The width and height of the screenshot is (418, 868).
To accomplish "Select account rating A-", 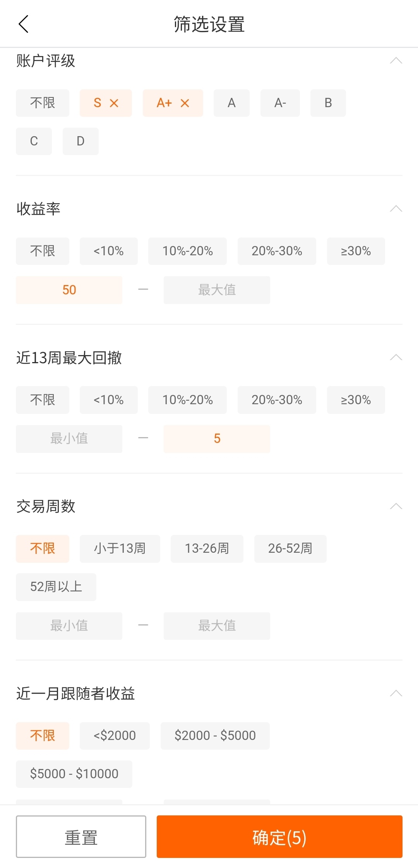I will click(x=280, y=103).
